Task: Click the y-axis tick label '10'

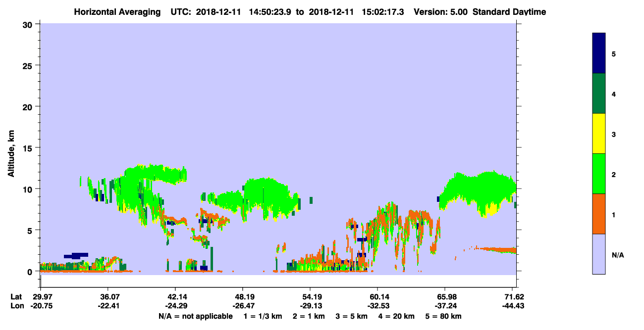Action: [x=29, y=189]
